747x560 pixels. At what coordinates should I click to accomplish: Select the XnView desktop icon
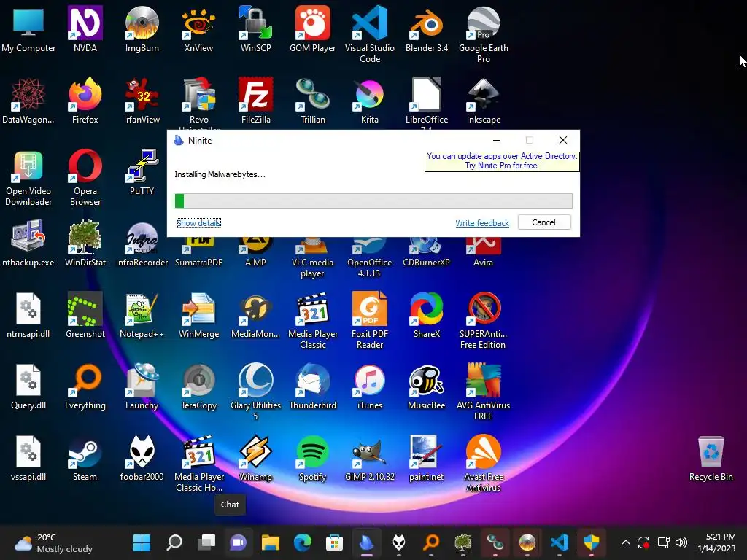click(198, 29)
